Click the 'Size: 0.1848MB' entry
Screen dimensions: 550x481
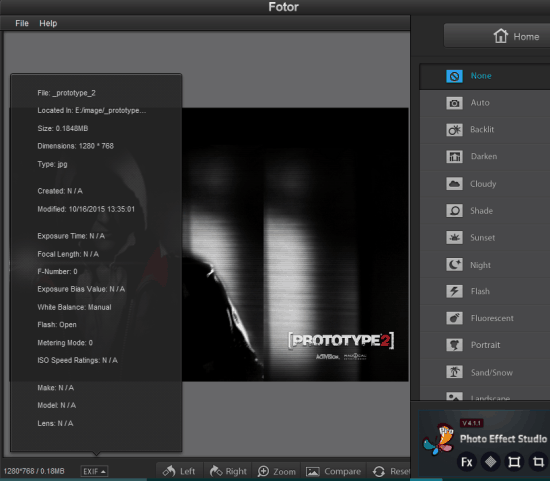coord(62,128)
